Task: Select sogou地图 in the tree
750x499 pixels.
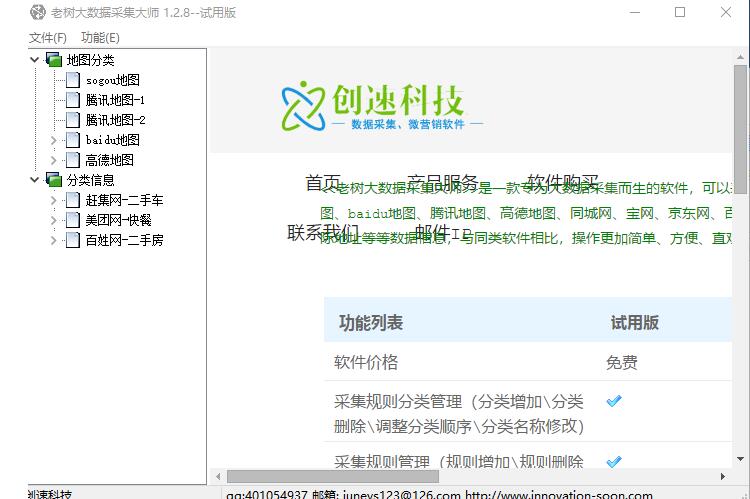Action: [x=113, y=80]
